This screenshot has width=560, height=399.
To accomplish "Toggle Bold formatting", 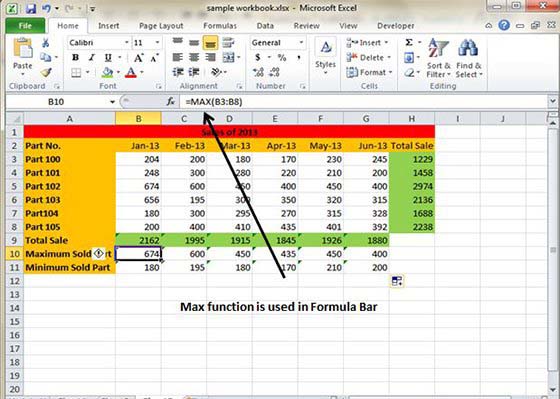I will (x=75, y=58).
